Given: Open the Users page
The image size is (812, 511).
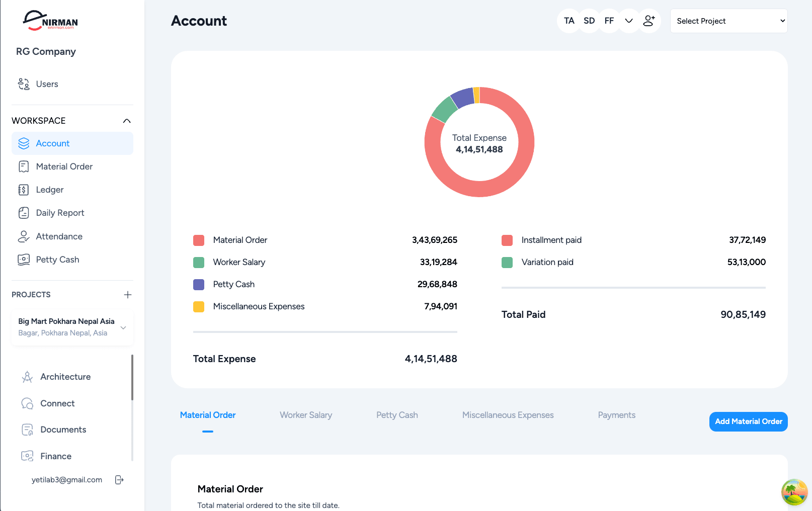Looking at the screenshot, I should 47,84.
